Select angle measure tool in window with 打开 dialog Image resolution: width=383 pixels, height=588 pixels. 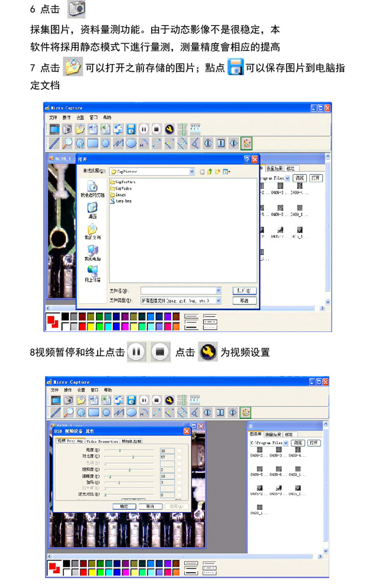pyautogui.click(x=195, y=143)
